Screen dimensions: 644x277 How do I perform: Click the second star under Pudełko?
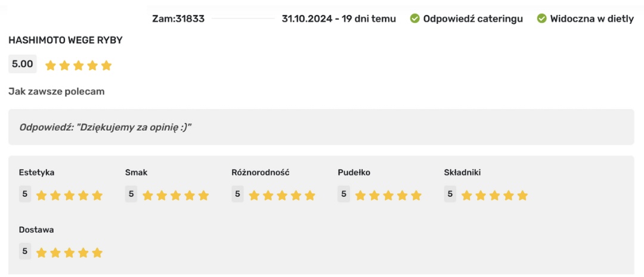(x=374, y=195)
